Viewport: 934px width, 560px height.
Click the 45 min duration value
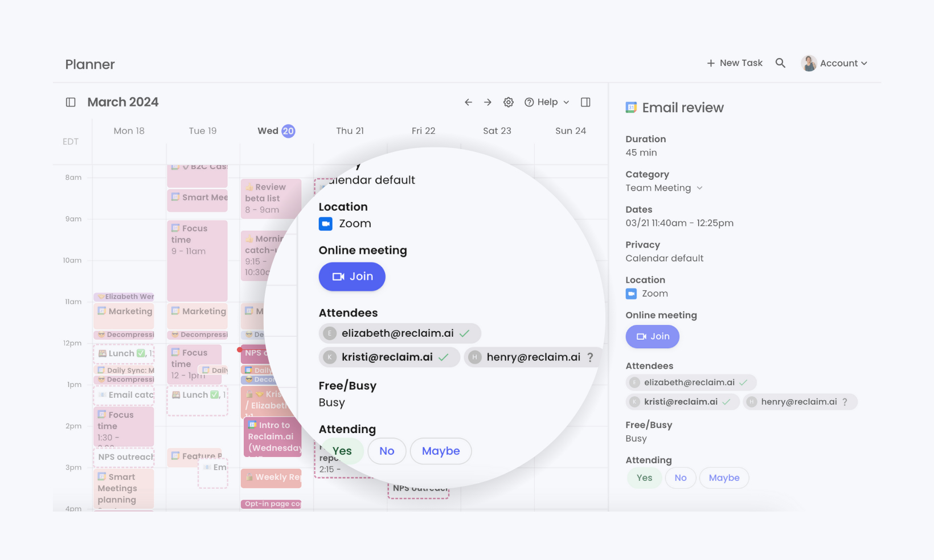tap(641, 153)
